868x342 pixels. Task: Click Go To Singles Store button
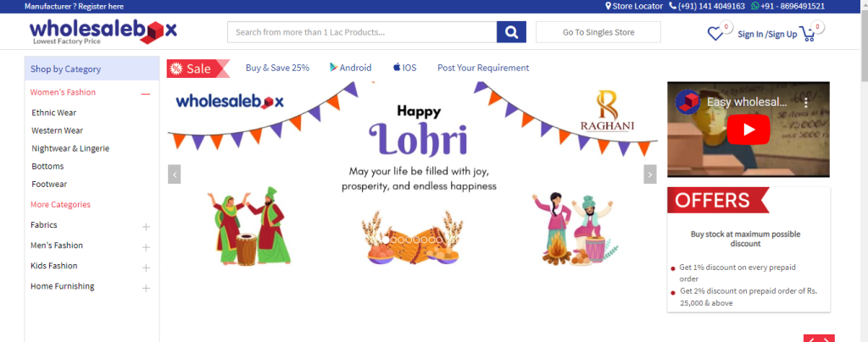point(598,32)
